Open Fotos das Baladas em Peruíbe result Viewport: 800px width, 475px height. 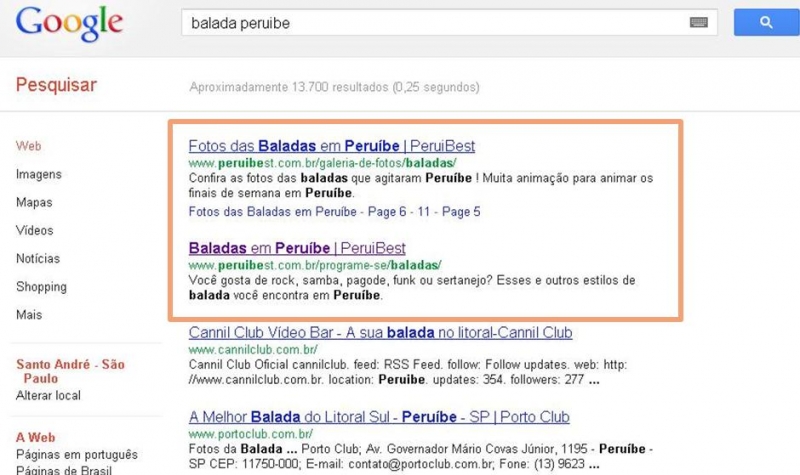[332, 146]
